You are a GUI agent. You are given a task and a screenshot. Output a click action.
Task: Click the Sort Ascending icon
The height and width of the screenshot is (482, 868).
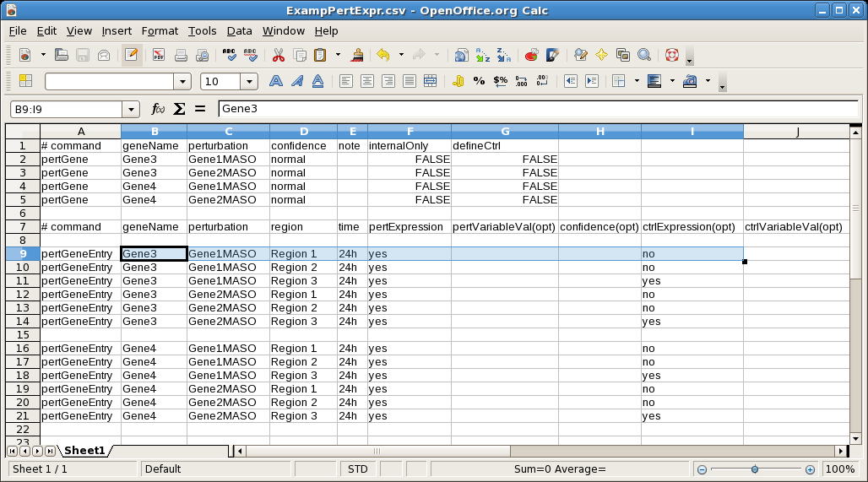482,56
